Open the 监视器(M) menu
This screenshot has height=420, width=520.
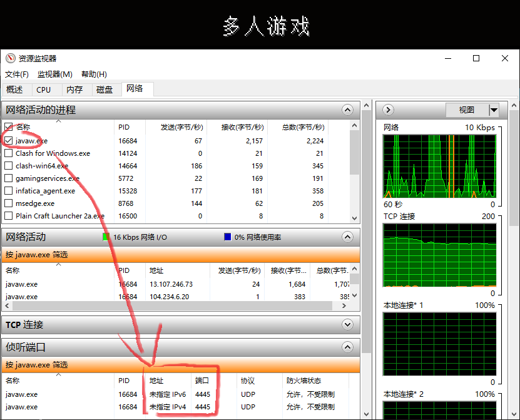(x=55, y=74)
